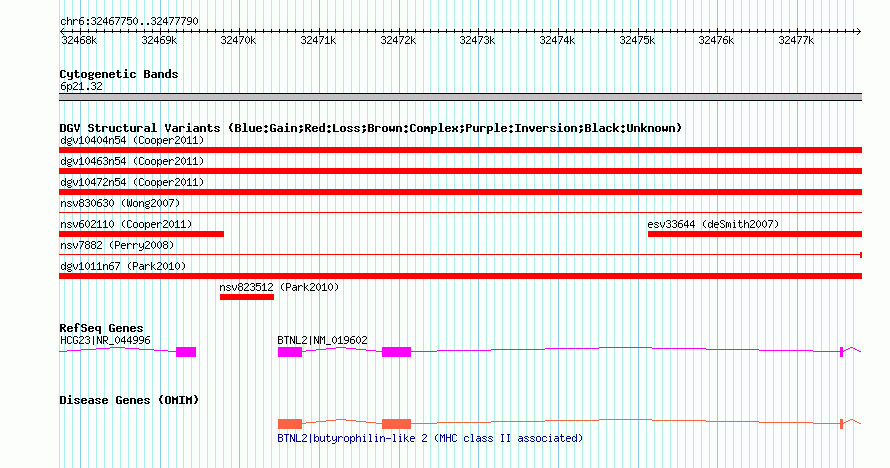Click the 32471k ruler tick
This screenshot has height=468, width=890.
(318, 40)
